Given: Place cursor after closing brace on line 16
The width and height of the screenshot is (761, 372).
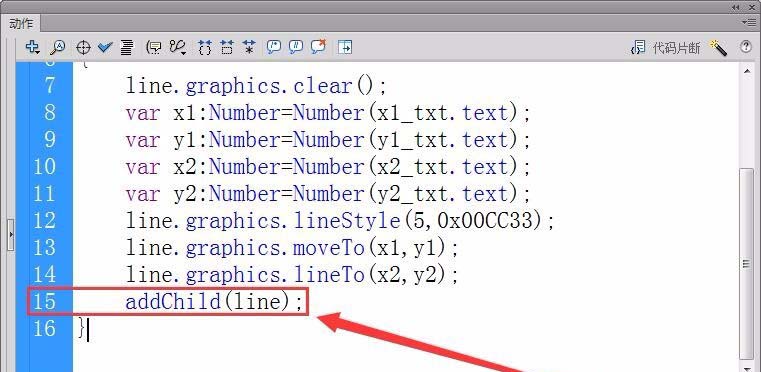Looking at the screenshot, I should (x=88, y=329).
